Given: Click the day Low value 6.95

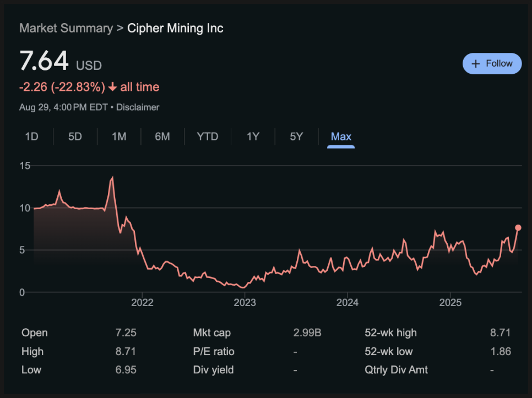Looking at the screenshot, I should [126, 369].
